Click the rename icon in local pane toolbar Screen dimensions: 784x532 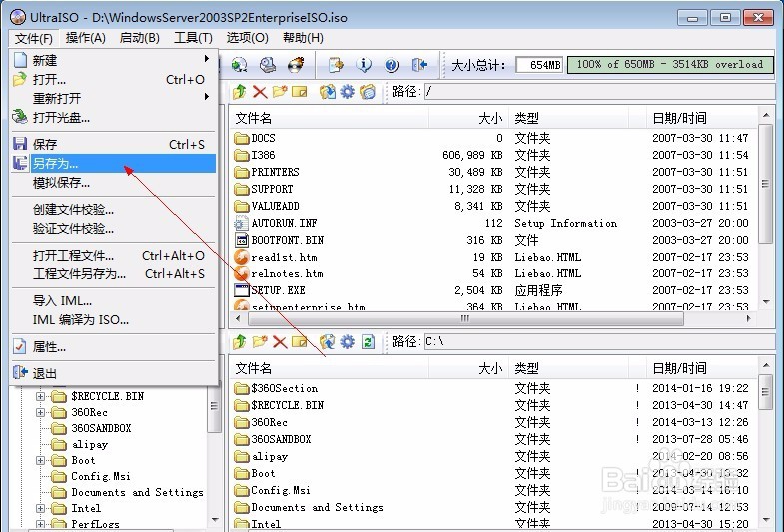299,342
